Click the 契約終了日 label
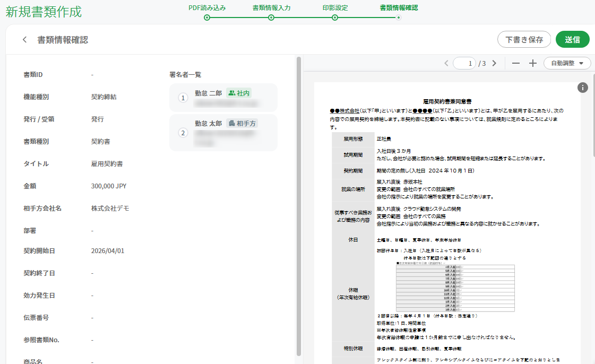 39,273
